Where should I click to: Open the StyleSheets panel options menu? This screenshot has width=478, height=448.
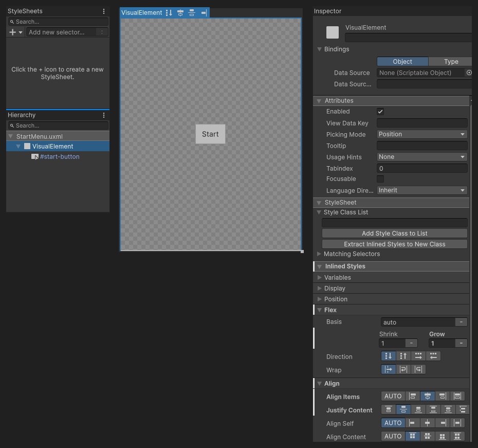click(x=104, y=11)
